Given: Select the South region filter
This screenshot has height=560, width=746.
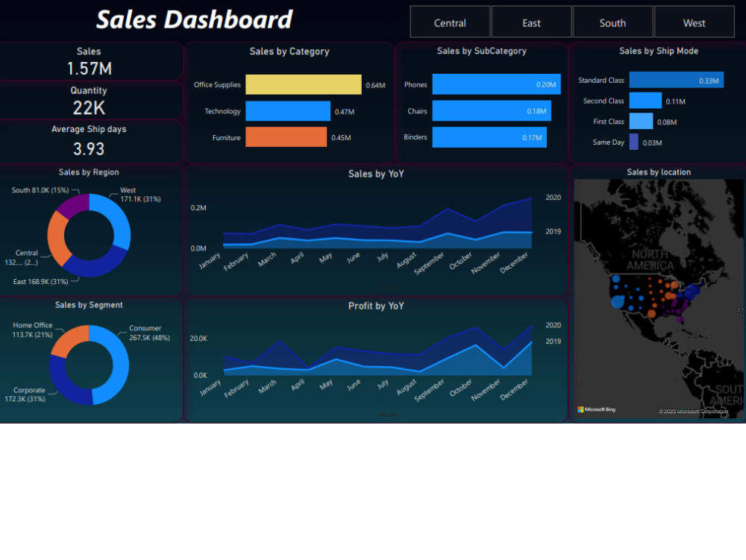Looking at the screenshot, I should point(612,22).
